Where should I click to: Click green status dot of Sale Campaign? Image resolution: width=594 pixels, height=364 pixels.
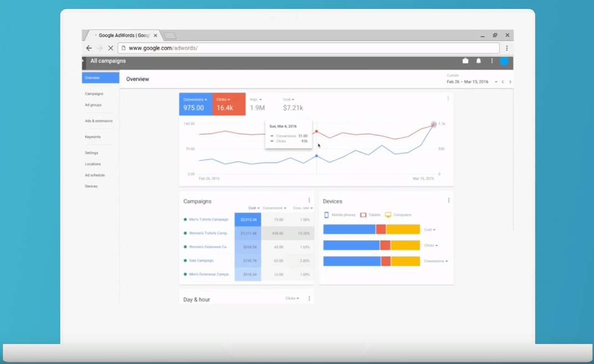[185, 260]
